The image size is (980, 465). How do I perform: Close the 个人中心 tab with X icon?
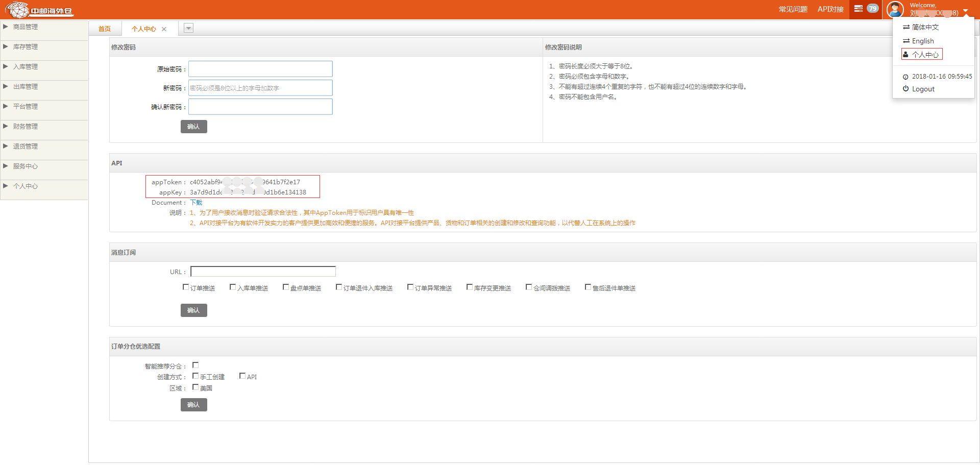[164, 29]
